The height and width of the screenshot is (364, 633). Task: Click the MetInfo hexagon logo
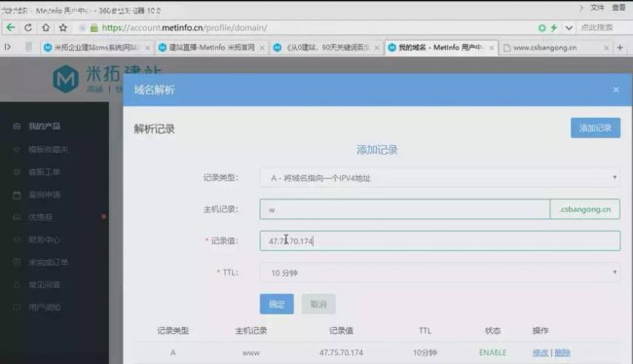click(x=65, y=79)
